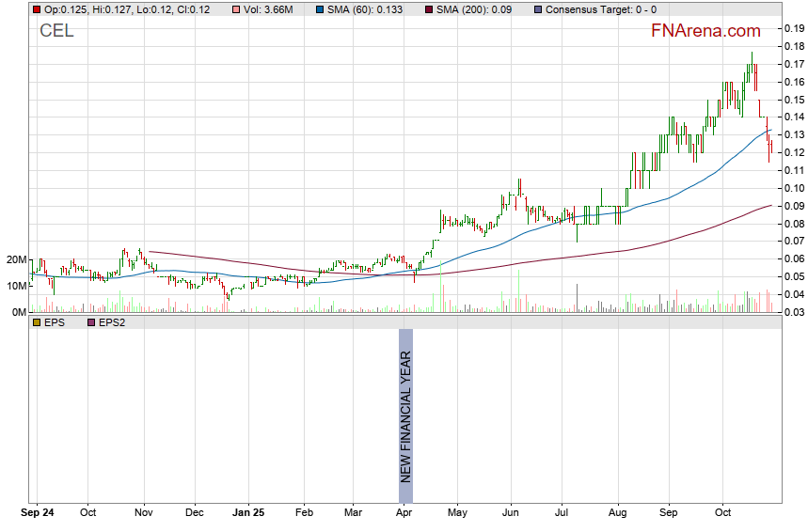Click the red OHLC legend swatch

tap(37, 9)
